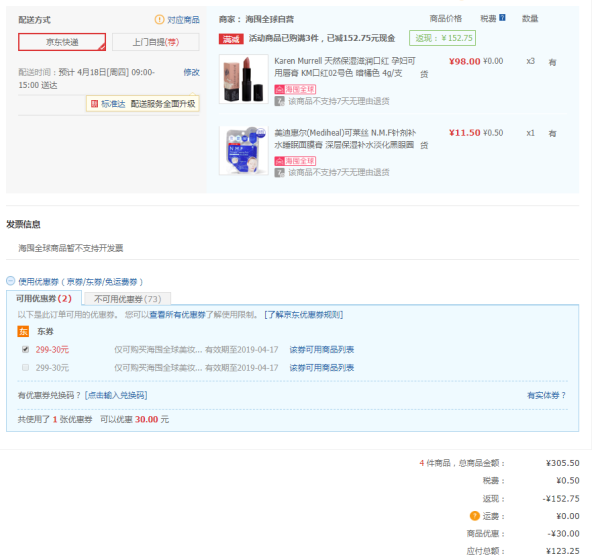Image resolution: width=600 pixels, height=560 pixels.
Task: Click the 海囤全球 badge under the lipstick item
Action: click(x=295, y=90)
